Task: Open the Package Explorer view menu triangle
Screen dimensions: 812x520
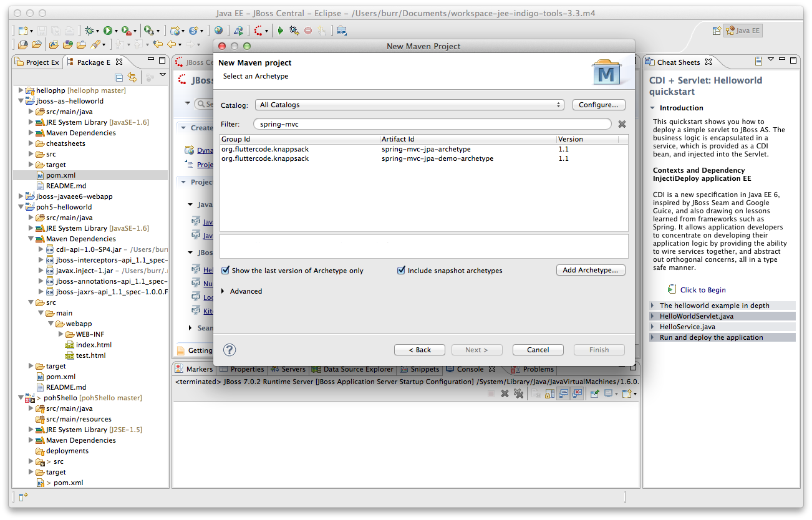Action: pos(163,75)
